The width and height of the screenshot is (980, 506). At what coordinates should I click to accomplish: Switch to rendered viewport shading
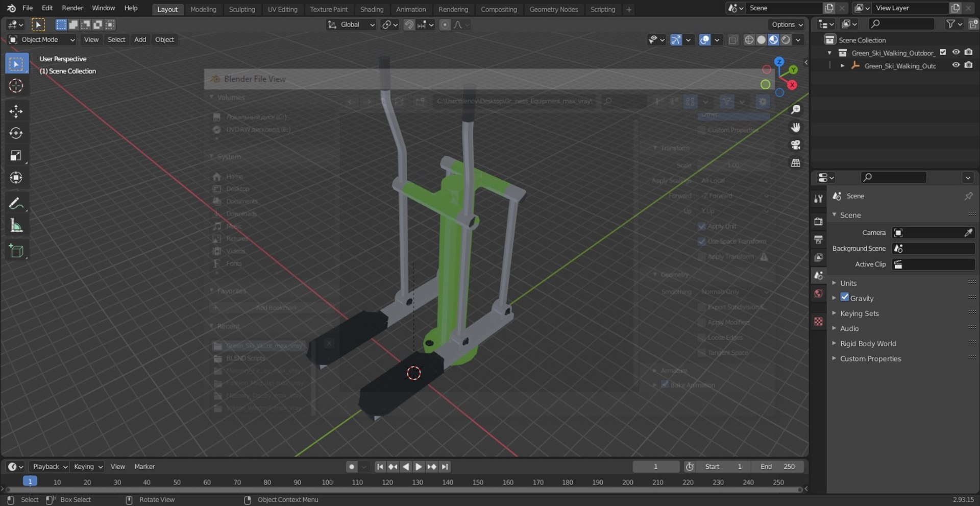786,40
